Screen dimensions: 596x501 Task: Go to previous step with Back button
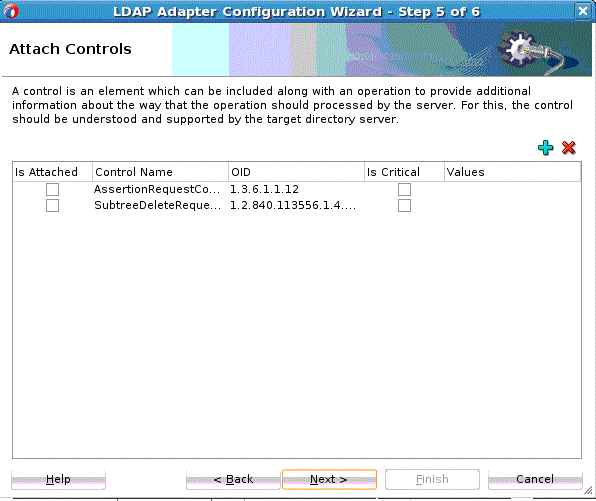(x=233, y=479)
